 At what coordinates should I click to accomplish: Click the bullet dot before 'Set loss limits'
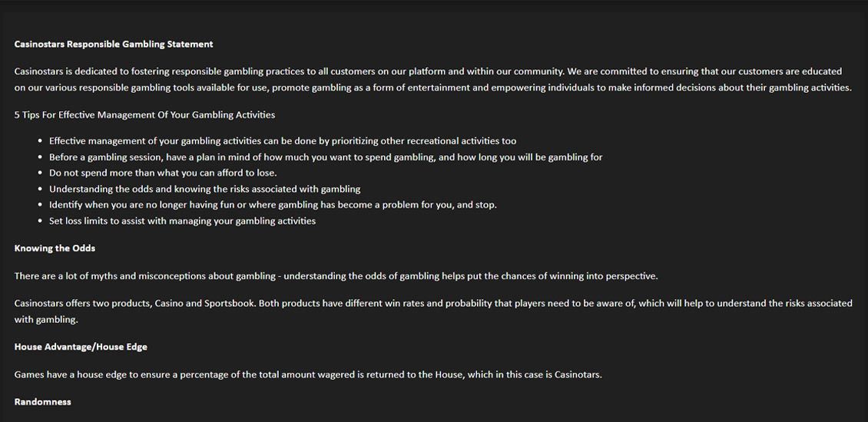point(40,222)
